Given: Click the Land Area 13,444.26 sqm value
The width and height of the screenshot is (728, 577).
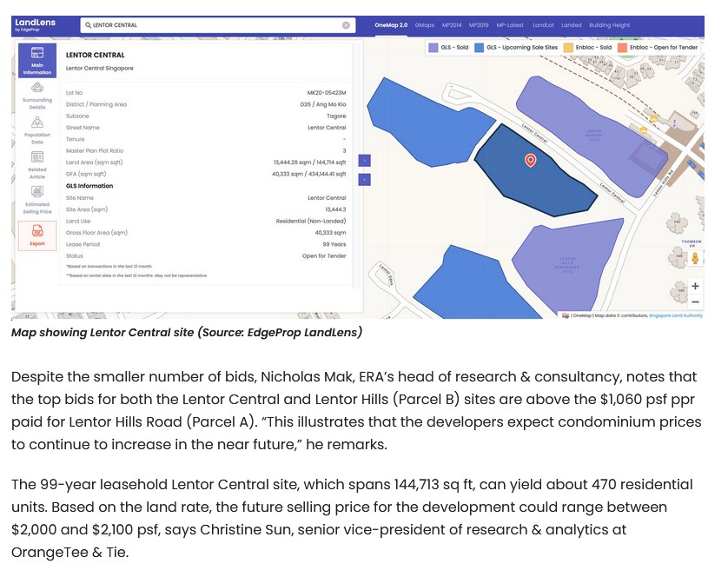Looking at the screenshot, I should click(309, 162).
